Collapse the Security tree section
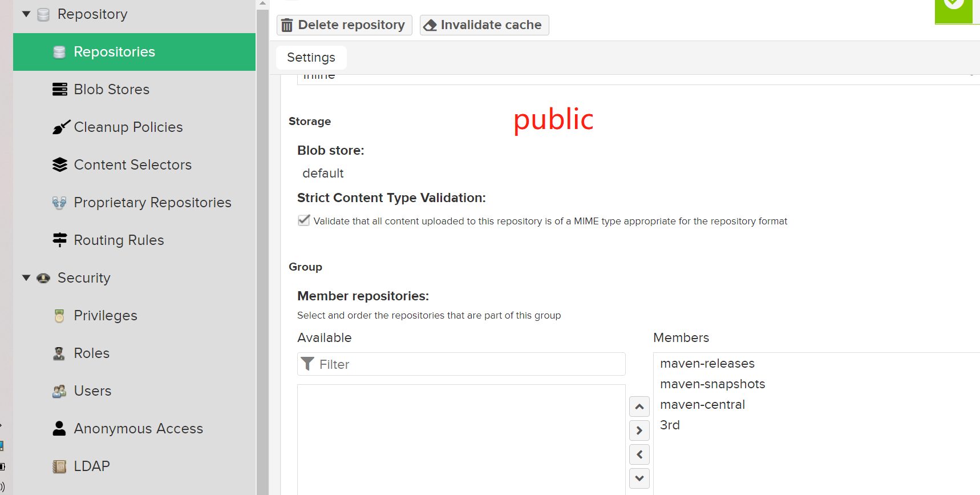Image resolution: width=980 pixels, height=495 pixels. (x=26, y=277)
